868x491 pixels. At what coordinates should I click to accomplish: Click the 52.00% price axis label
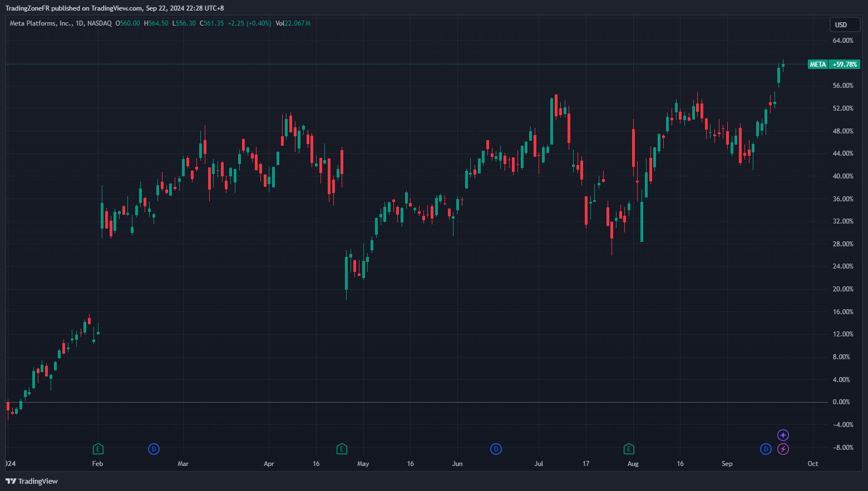[843, 108]
